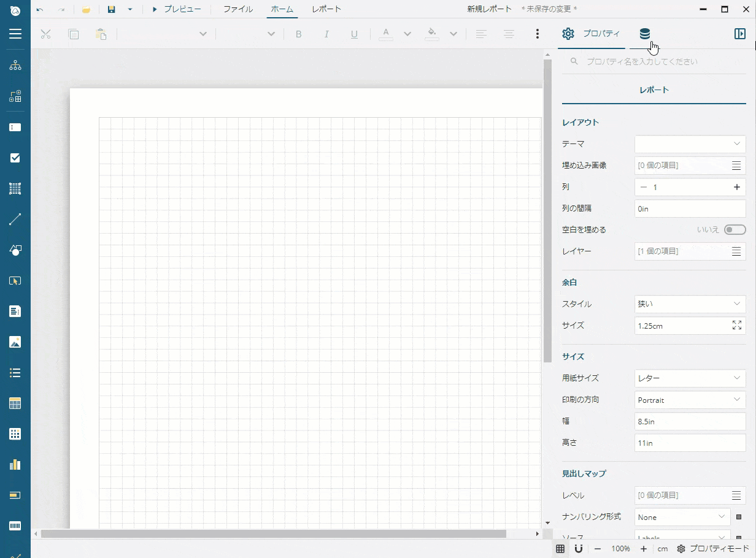
Task: Click the Open folder icon
Action: (x=86, y=9)
